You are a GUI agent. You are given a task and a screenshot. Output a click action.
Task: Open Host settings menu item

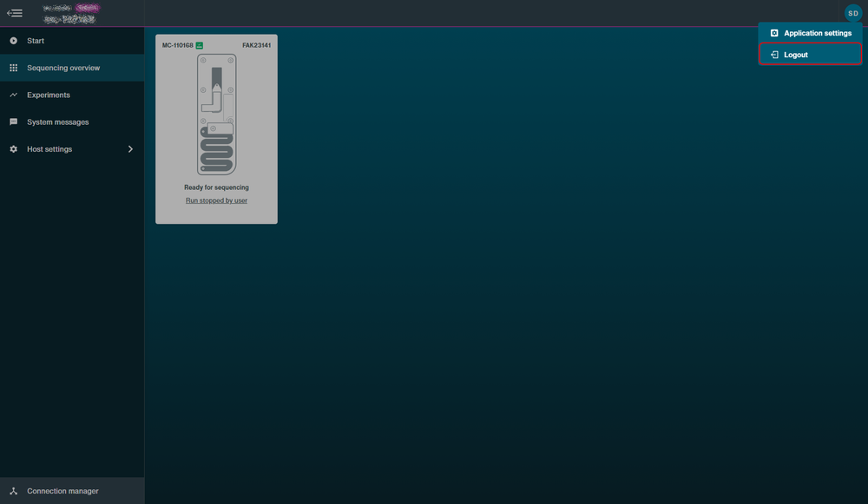[72, 149]
